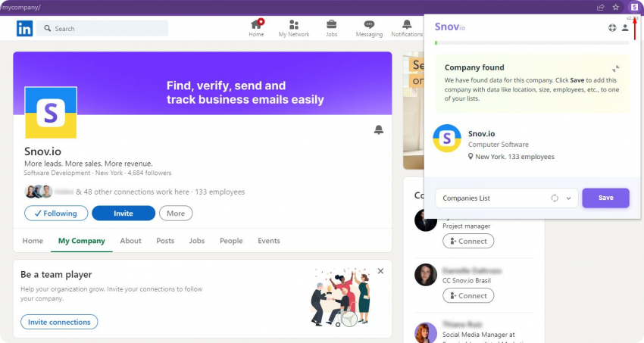644x343 pixels.
Task: Click the LinkedIn Search field
Action: [x=102, y=28]
